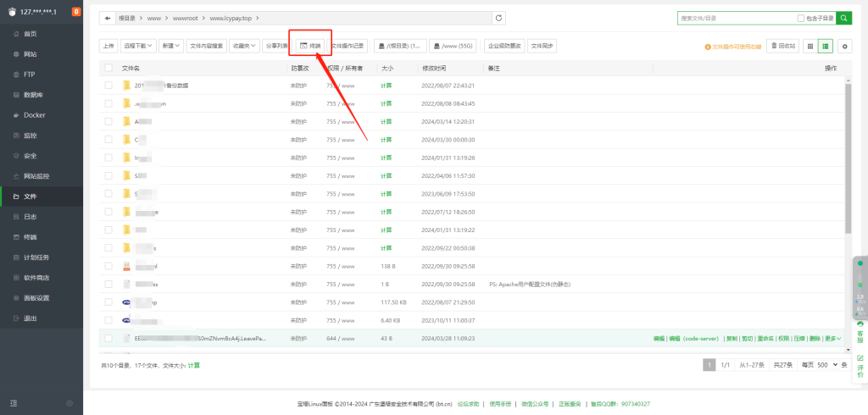Image resolution: width=868 pixels, height=415 pixels.
Task: Open 软件商店 in the sidebar
Action: tap(36, 278)
